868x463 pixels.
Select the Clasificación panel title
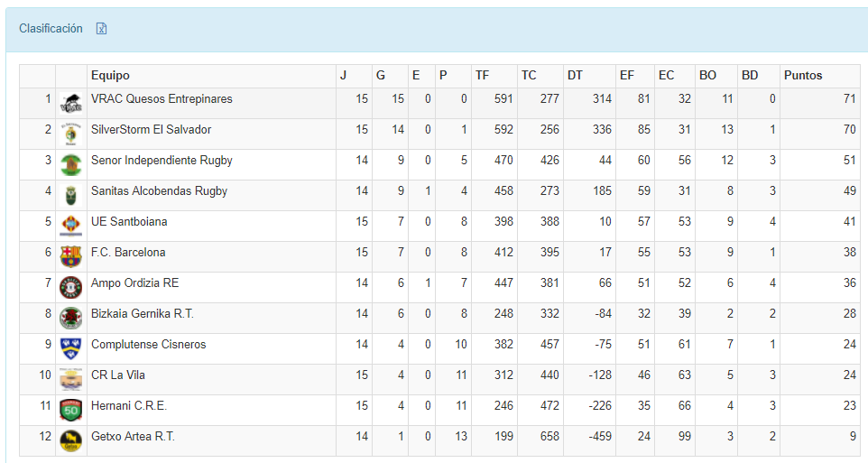[51, 29]
